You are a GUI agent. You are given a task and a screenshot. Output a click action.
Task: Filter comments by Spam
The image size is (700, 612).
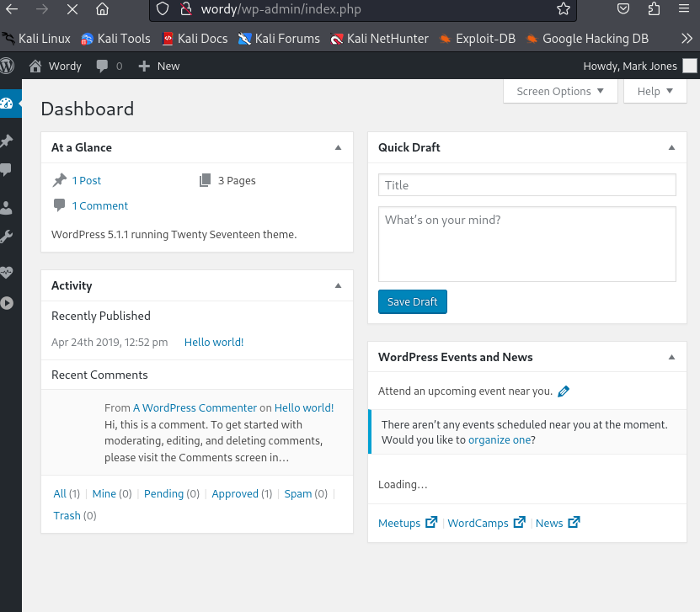[x=297, y=494]
